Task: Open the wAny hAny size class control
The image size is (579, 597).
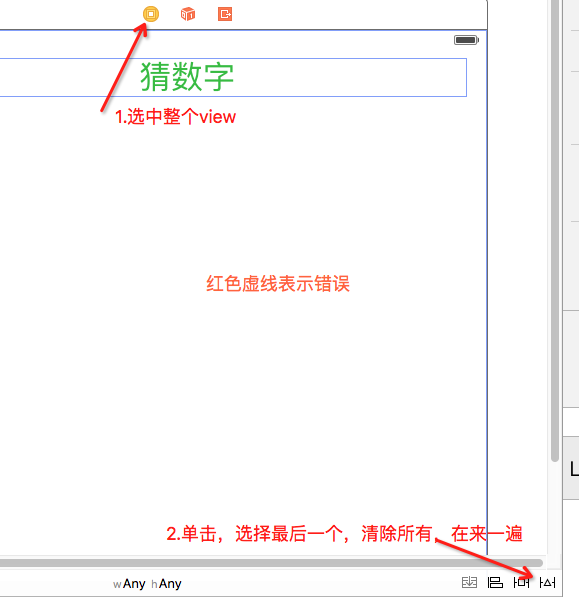Action: pyautogui.click(x=147, y=584)
